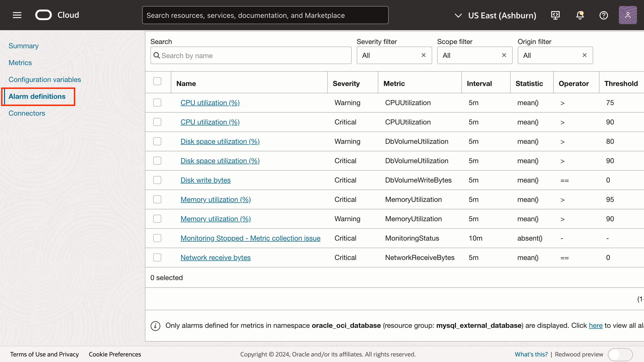Screen dimensions: 644x362
Task: Toggle the Redwood preview switch
Action: click(620, 354)
